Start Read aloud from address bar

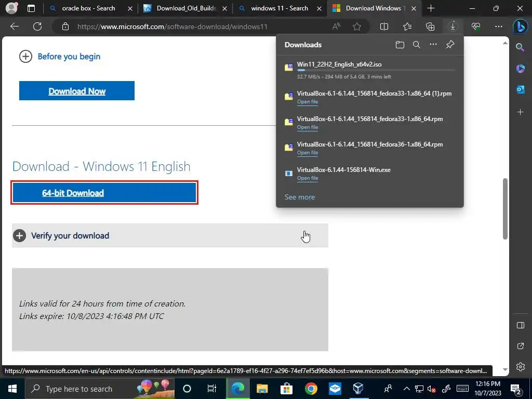336,26
